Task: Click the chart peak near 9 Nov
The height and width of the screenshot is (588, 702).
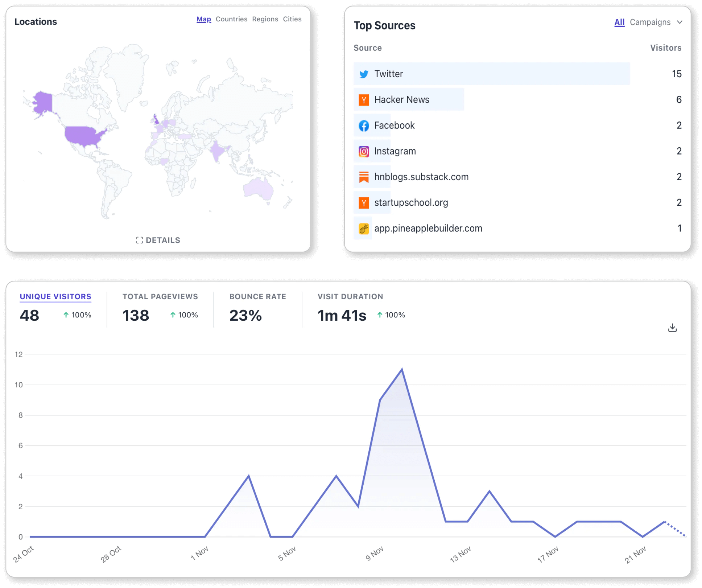Action: click(402, 370)
